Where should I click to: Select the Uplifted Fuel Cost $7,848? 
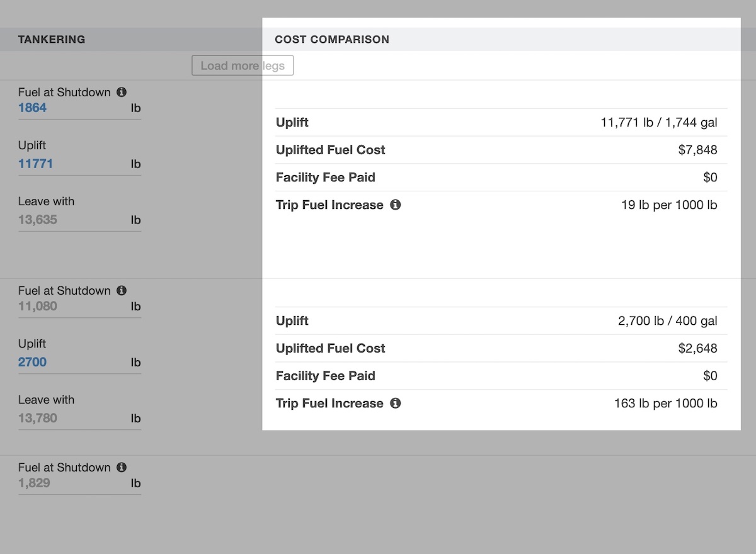(x=698, y=150)
